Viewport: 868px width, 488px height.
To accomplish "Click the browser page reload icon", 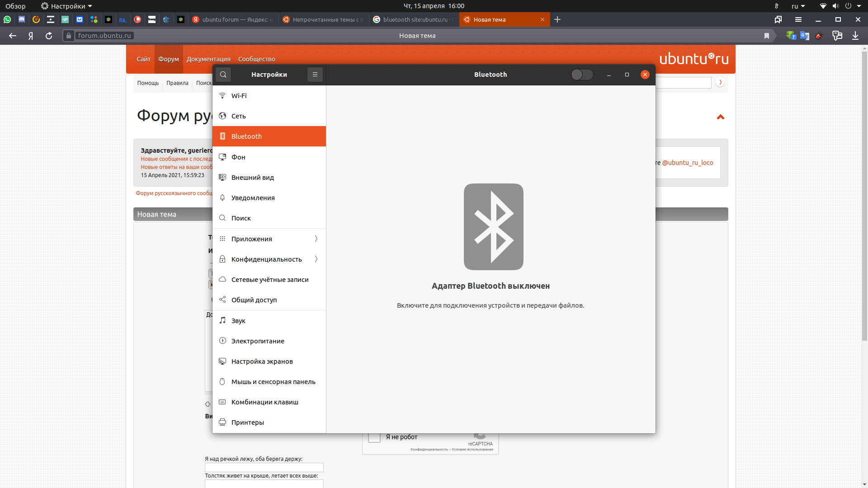I will [x=49, y=36].
